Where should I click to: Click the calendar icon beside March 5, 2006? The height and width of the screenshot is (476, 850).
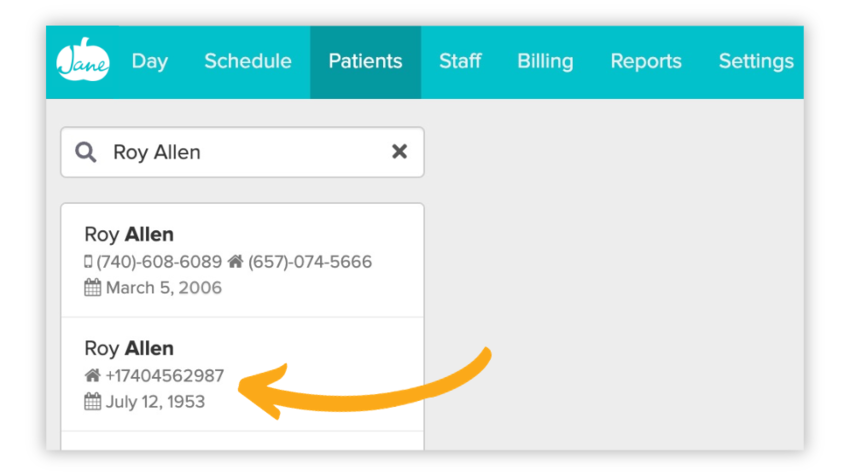(x=92, y=288)
